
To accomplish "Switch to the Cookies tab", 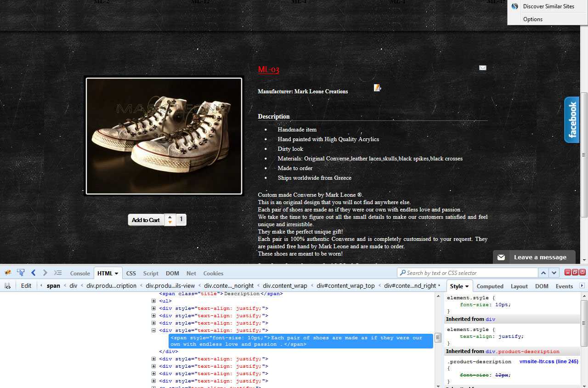I will pos(213,273).
